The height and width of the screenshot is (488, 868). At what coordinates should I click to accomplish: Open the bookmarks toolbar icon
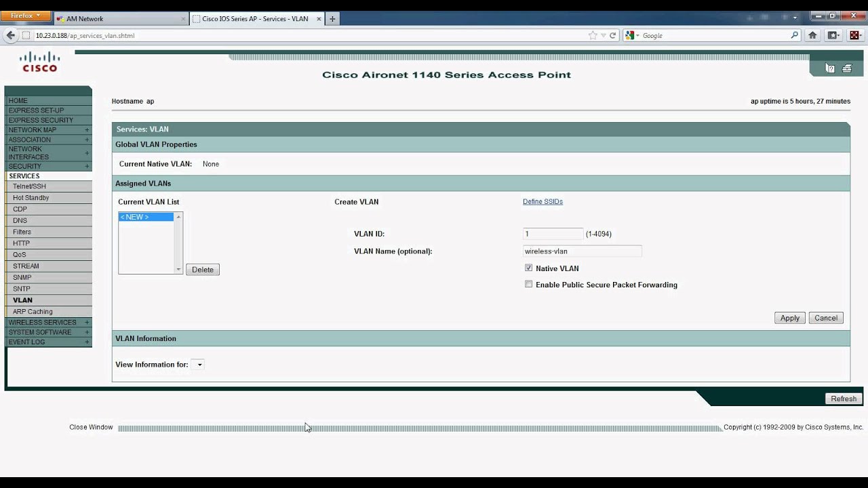833,35
